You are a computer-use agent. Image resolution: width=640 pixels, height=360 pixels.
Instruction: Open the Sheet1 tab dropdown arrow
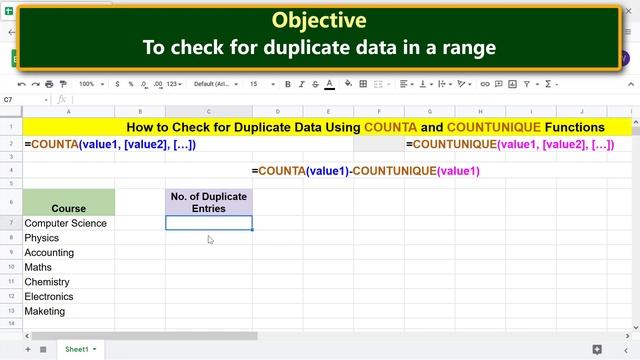(95, 349)
